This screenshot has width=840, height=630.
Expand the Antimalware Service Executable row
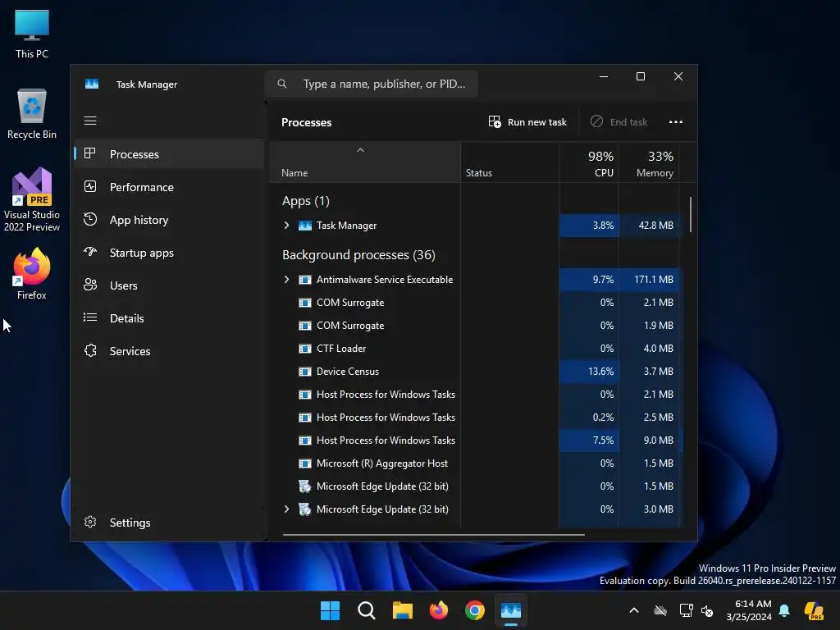click(286, 280)
